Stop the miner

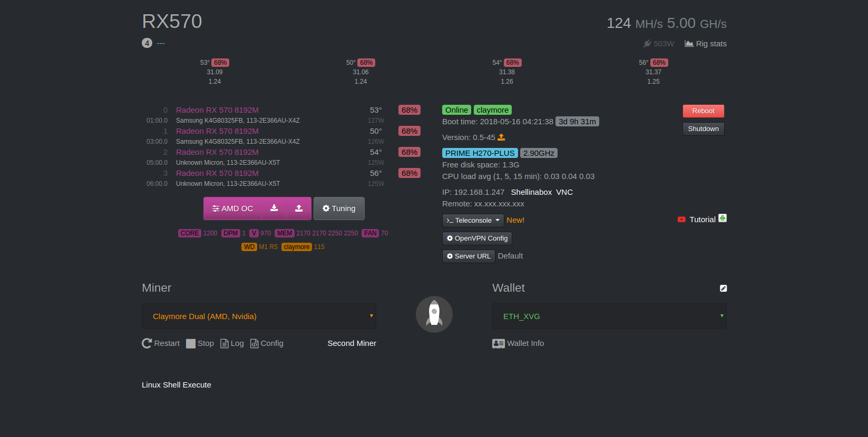point(200,343)
